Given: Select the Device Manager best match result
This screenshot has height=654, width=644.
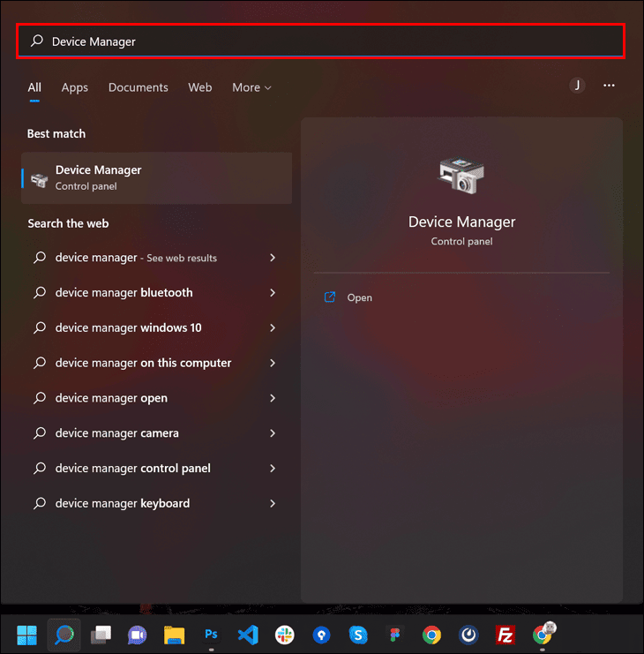Looking at the screenshot, I should coord(157,178).
